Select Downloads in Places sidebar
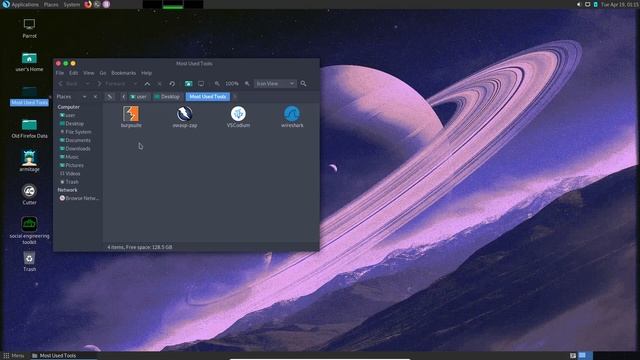 pyautogui.click(x=75, y=149)
